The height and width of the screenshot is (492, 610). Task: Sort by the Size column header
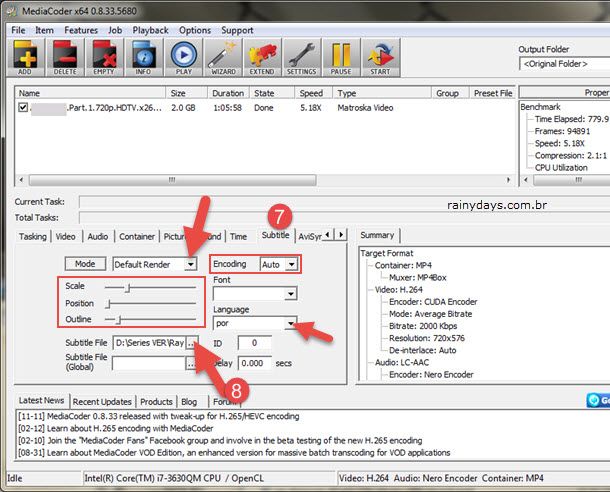click(x=187, y=93)
